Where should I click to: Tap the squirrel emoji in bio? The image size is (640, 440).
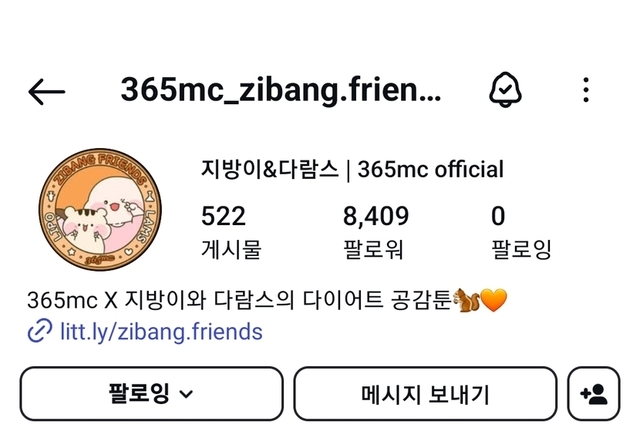[x=466, y=300]
